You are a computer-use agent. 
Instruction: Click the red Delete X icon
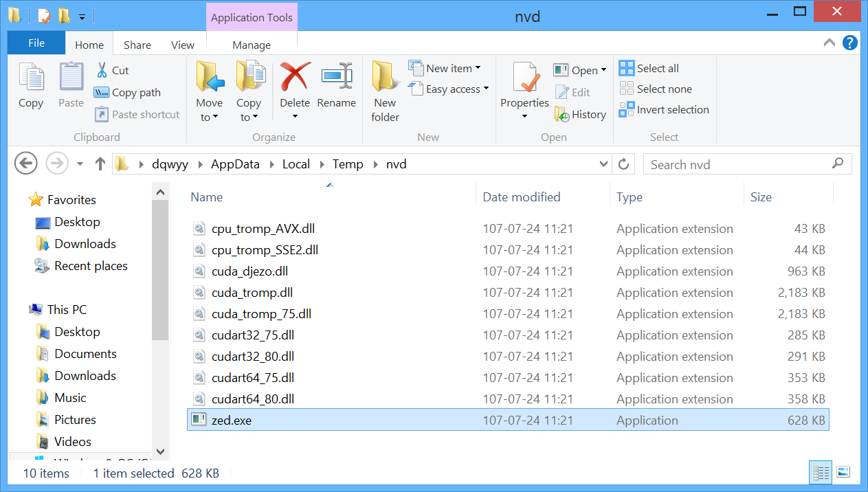pos(295,76)
